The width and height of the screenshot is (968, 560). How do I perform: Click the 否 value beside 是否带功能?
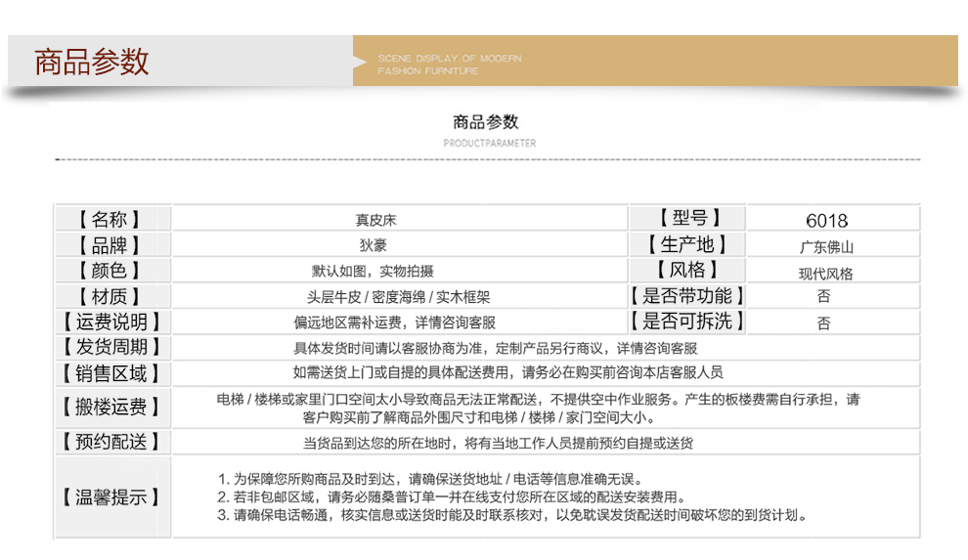coord(823,296)
